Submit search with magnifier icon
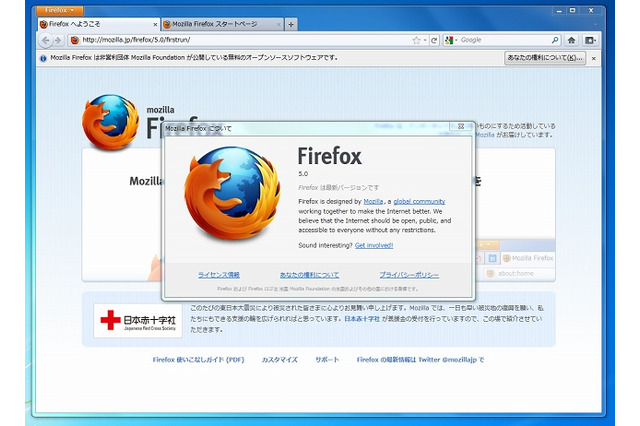The width and height of the screenshot is (640, 426). (x=555, y=40)
